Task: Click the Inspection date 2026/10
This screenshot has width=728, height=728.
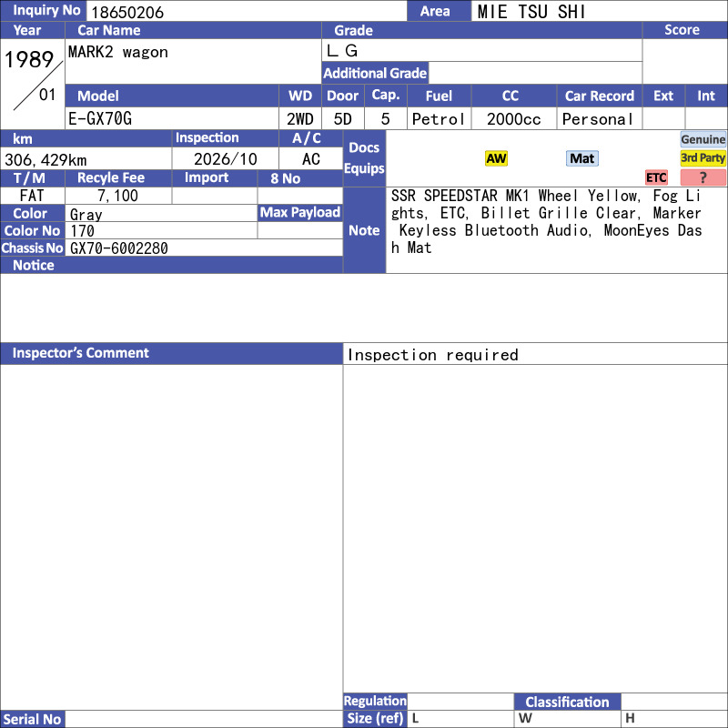Action: (x=225, y=159)
